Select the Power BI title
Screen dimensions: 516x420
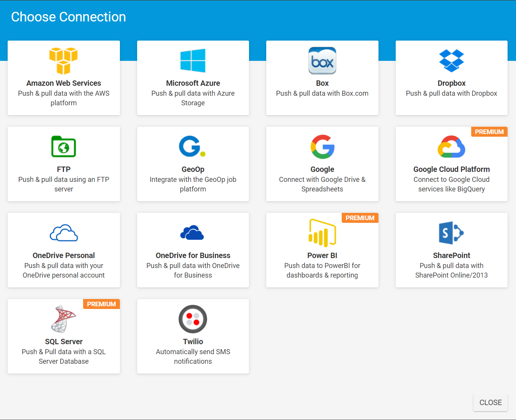point(322,255)
